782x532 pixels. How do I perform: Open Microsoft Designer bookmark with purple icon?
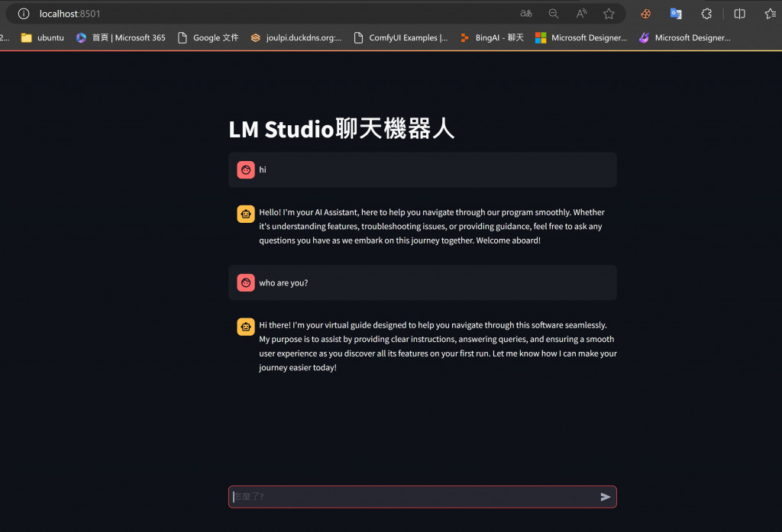pyautogui.click(x=685, y=37)
